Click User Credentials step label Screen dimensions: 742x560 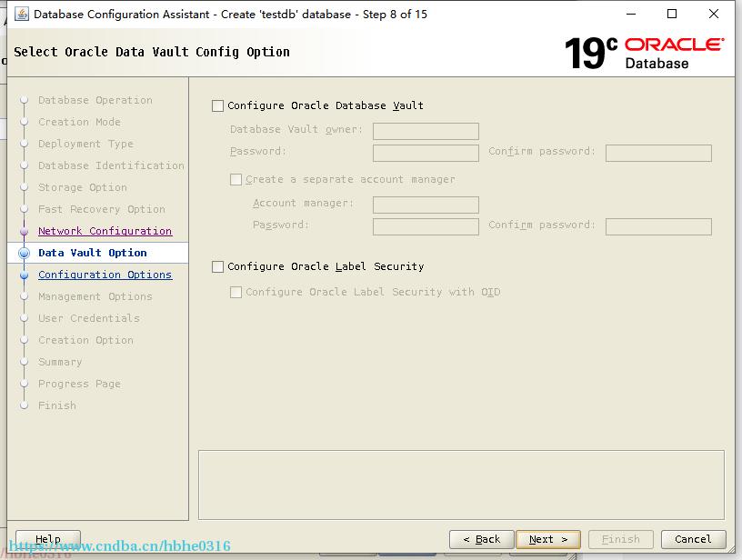(x=89, y=318)
